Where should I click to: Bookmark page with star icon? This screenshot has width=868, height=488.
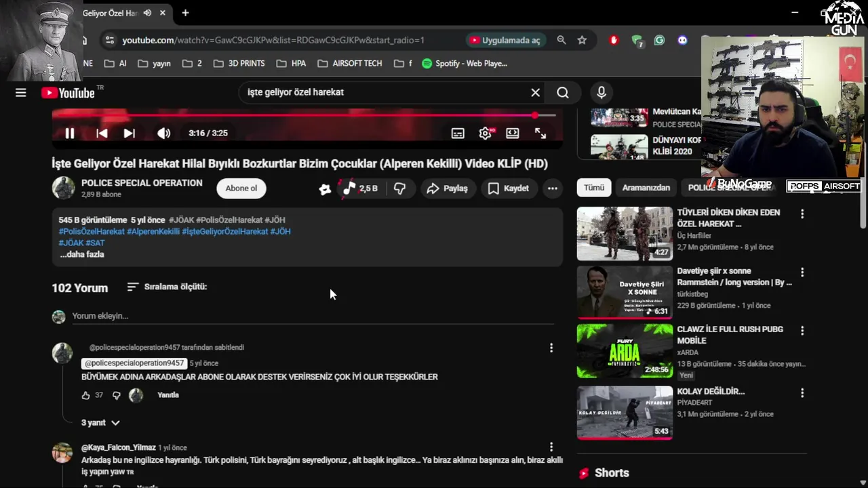582,40
